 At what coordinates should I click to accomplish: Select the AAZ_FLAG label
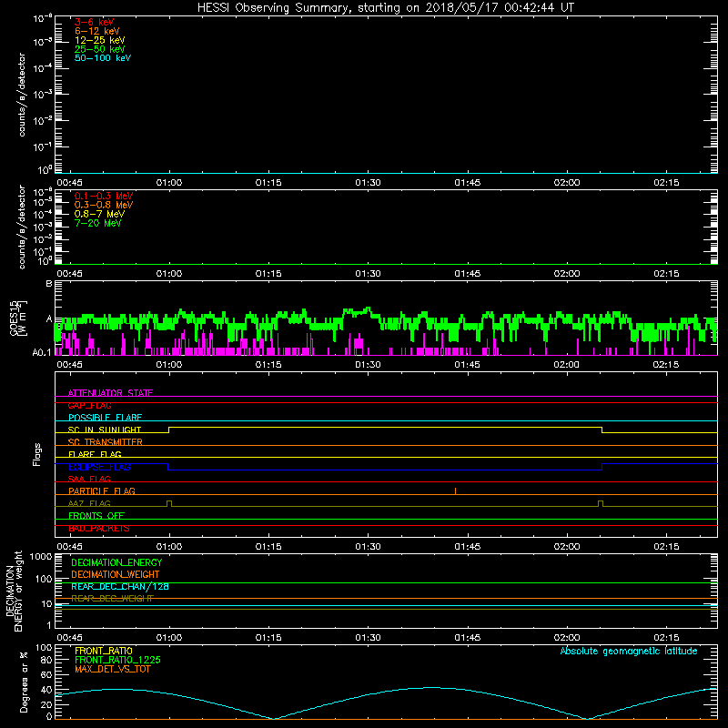point(89,503)
